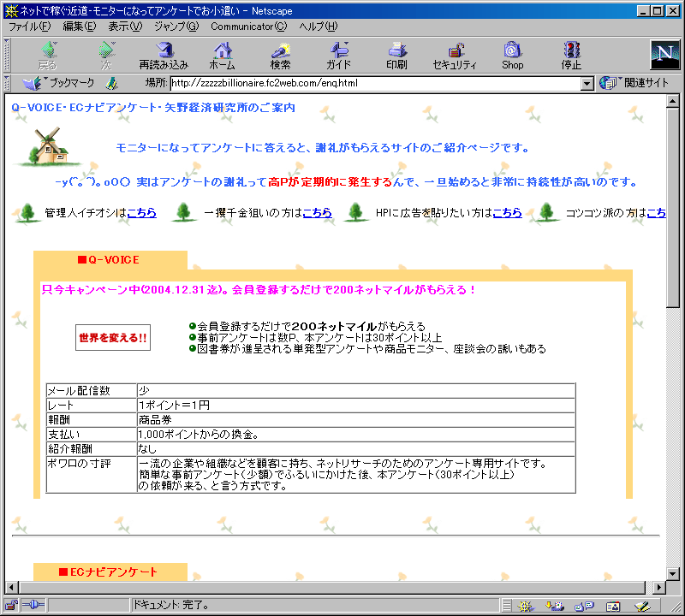Open Newsgroups from the component bar
The image size is (685, 616).
tap(585, 606)
